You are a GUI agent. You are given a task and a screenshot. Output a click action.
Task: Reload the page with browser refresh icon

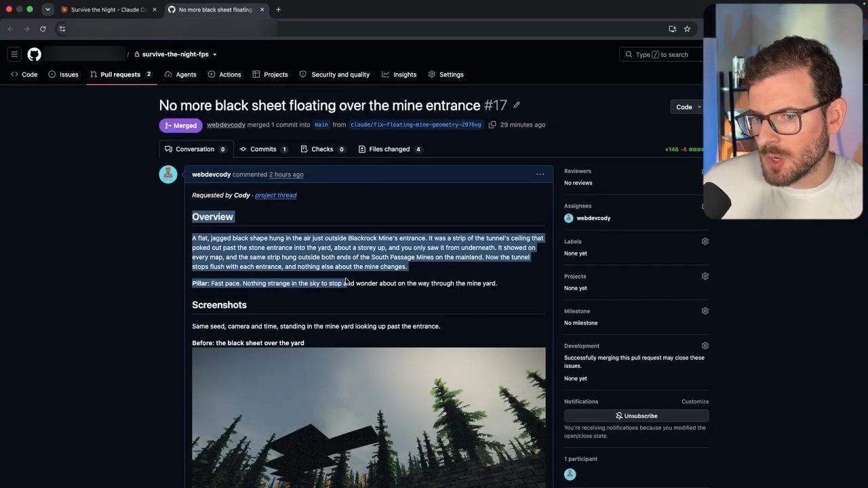tap(43, 28)
